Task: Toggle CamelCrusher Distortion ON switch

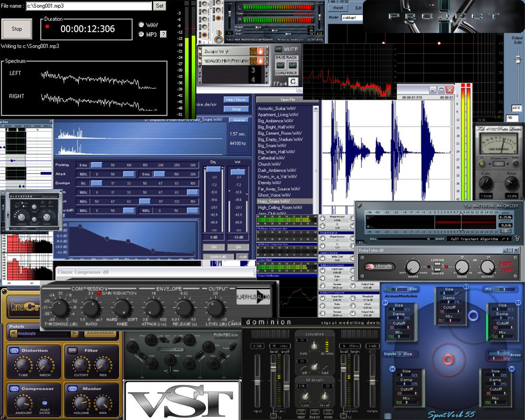Action: coord(14,350)
